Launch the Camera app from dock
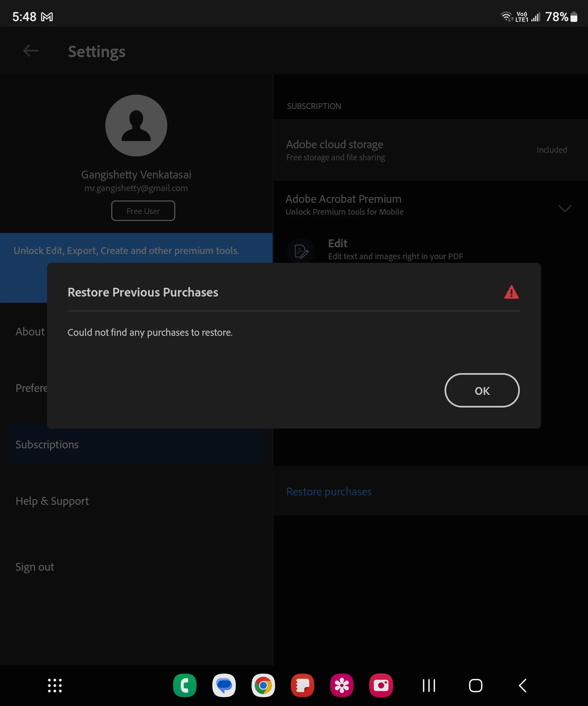 coord(381,686)
